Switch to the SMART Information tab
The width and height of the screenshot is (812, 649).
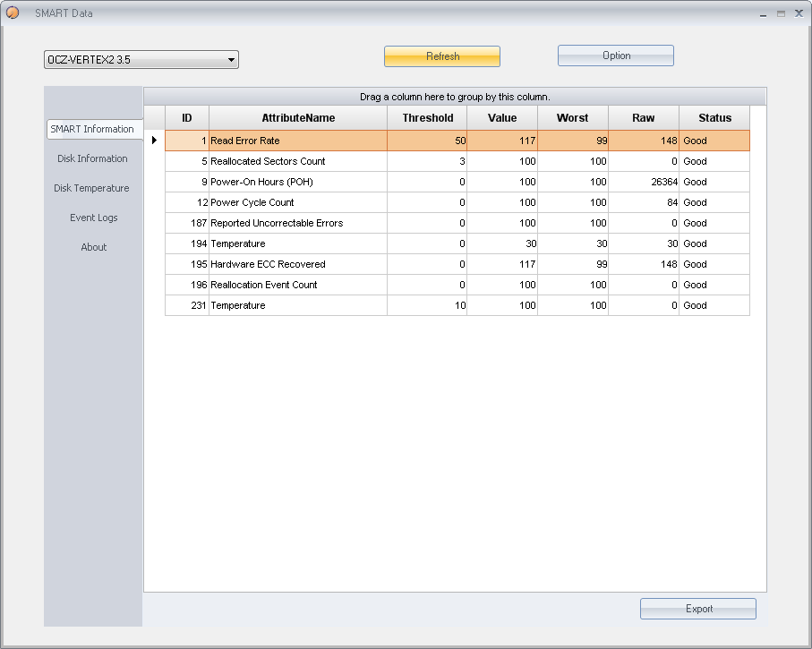[x=94, y=129]
